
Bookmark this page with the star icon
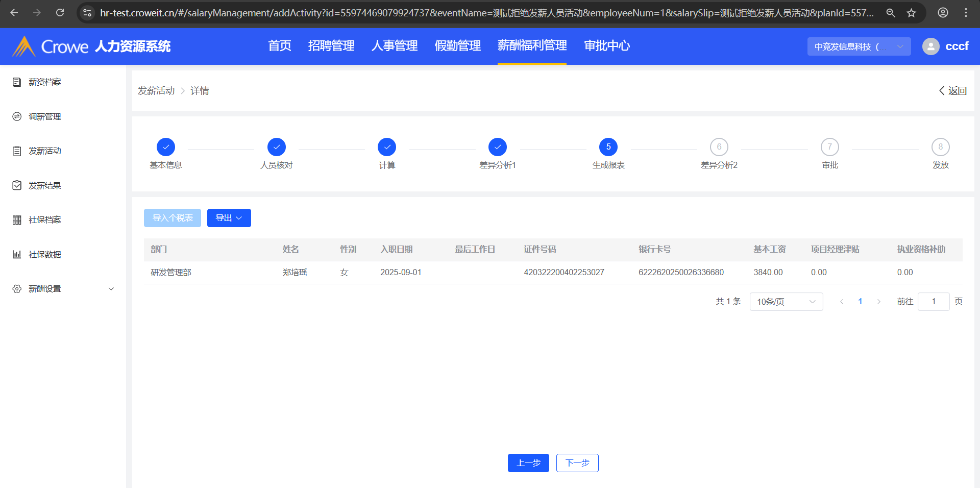click(x=911, y=13)
